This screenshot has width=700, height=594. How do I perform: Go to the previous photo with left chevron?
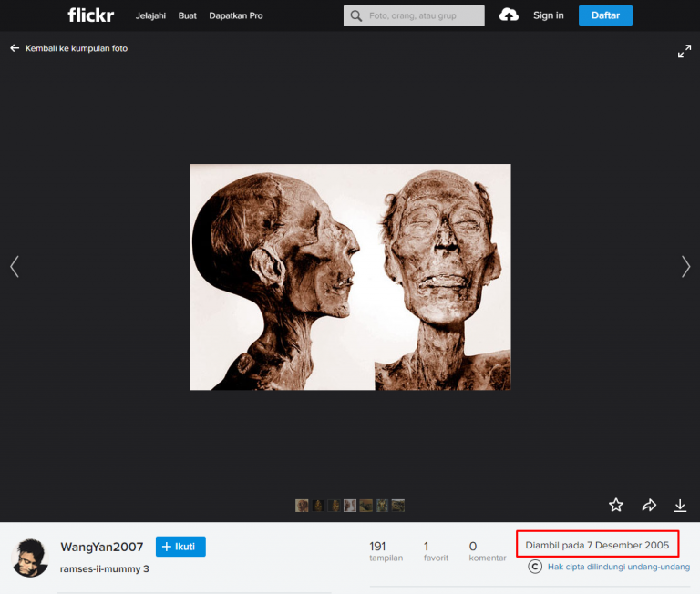[15, 266]
